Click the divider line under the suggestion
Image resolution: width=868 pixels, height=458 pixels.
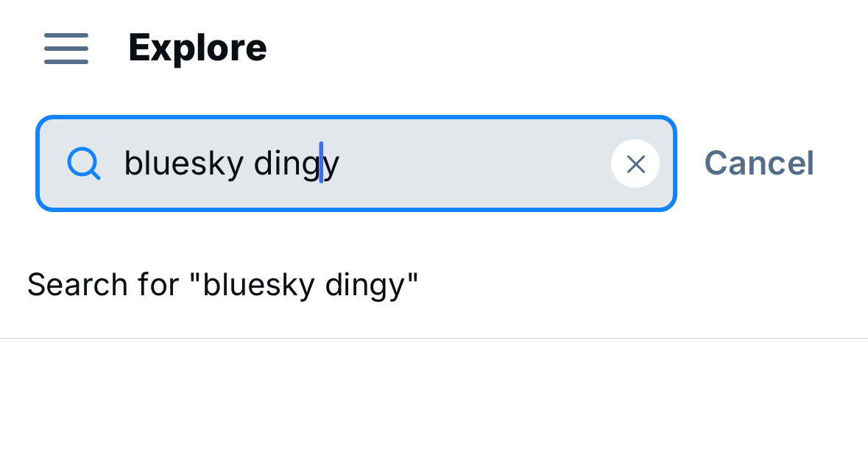click(x=434, y=339)
